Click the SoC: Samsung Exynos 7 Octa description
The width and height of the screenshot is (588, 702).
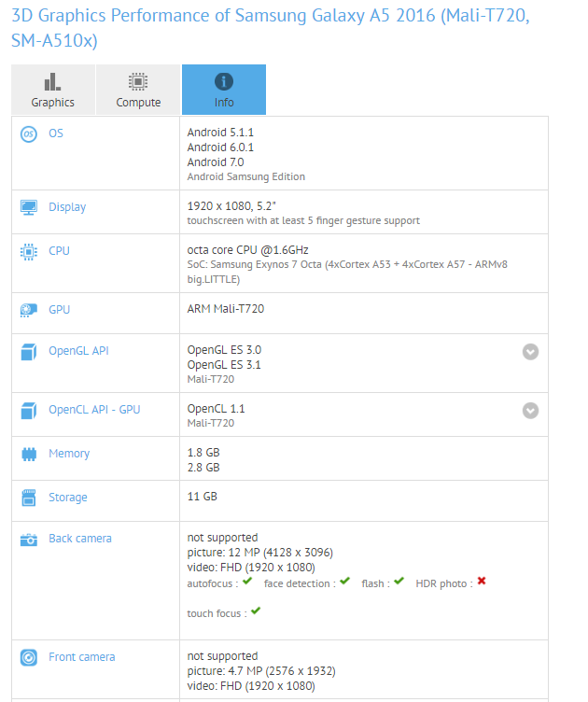point(347,272)
